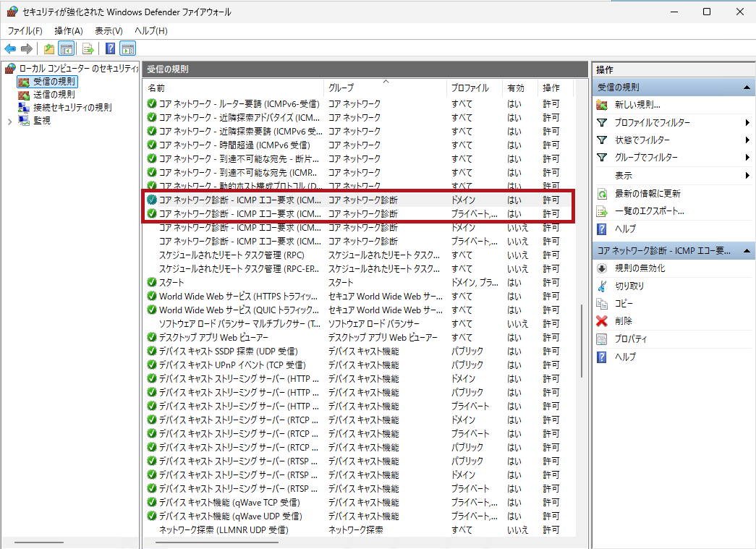Click the 規則の無効化 icon
This screenshot has width=756, height=549.
click(x=602, y=268)
